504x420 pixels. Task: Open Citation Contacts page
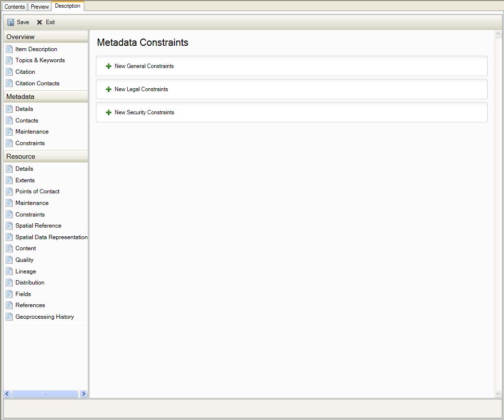pyautogui.click(x=37, y=83)
